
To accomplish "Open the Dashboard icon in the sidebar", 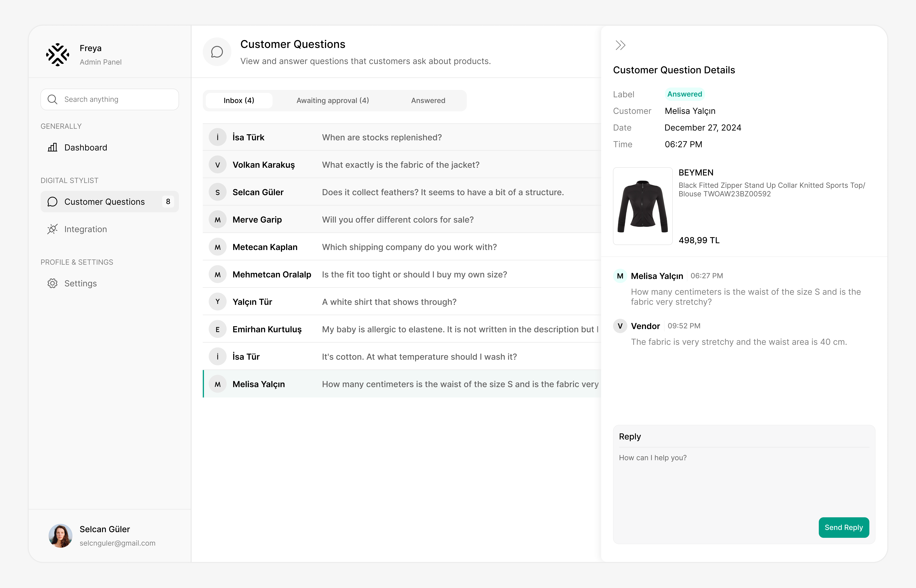I will [52, 147].
